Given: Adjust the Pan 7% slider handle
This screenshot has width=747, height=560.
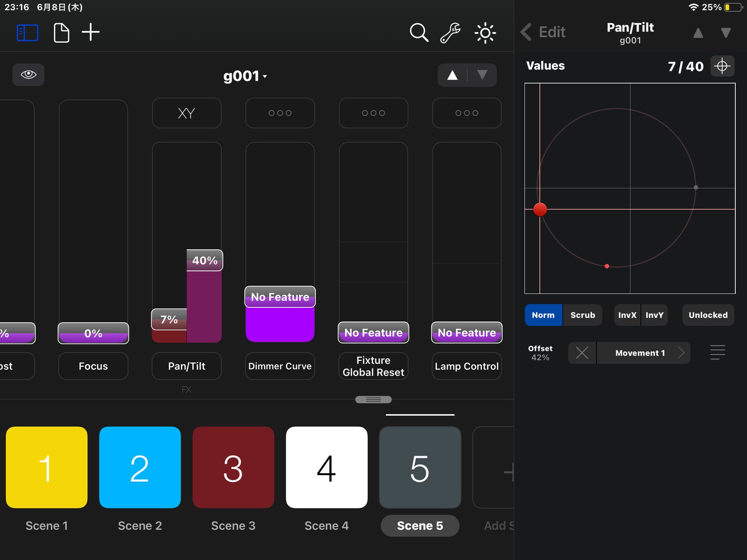Looking at the screenshot, I should click(x=169, y=319).
